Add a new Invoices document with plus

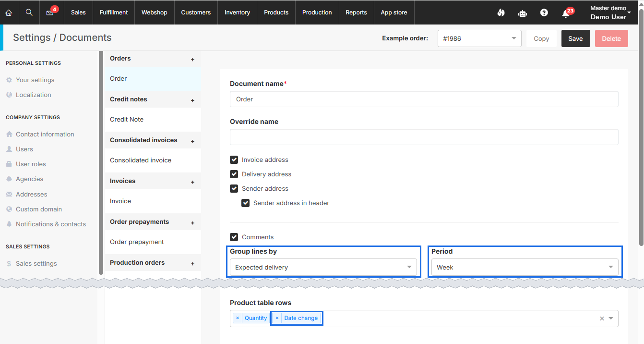[192, 182]
